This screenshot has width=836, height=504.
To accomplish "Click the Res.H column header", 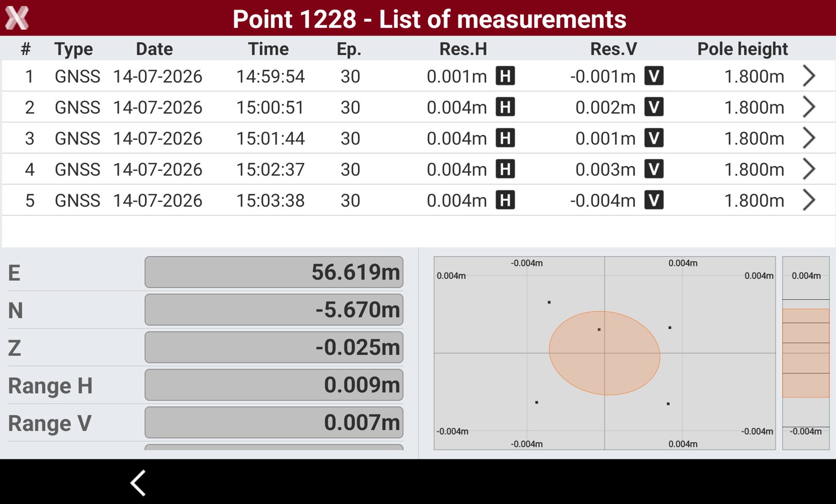I will point(463,49).
